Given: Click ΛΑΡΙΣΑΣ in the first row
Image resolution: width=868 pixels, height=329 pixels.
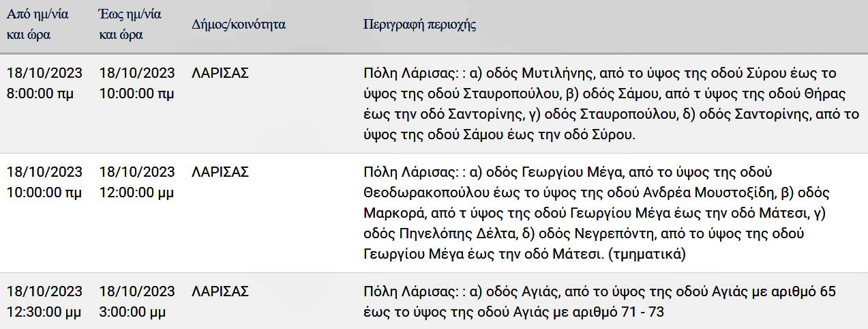Looking at the screenshot, I should pos(221,73).
